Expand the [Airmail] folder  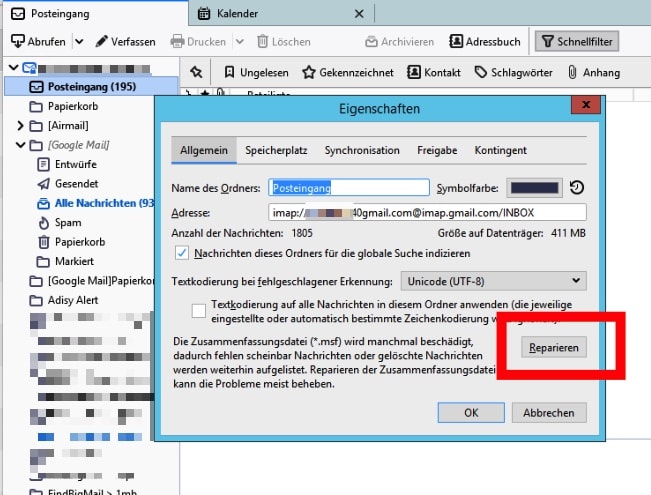point(21,126)
